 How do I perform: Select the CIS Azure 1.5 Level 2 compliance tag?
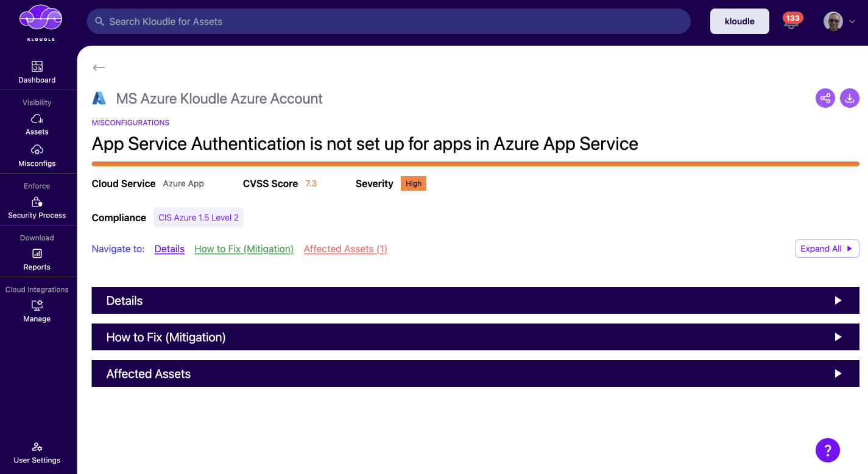pos(198,217)
